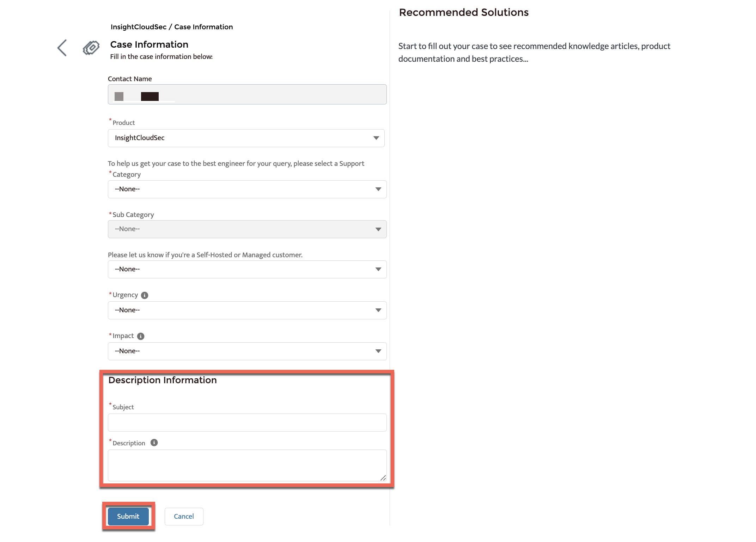This screenshot has height=542, width=756.
Task: Click the textarea resize handle
Action: click(x=383, y=478)
